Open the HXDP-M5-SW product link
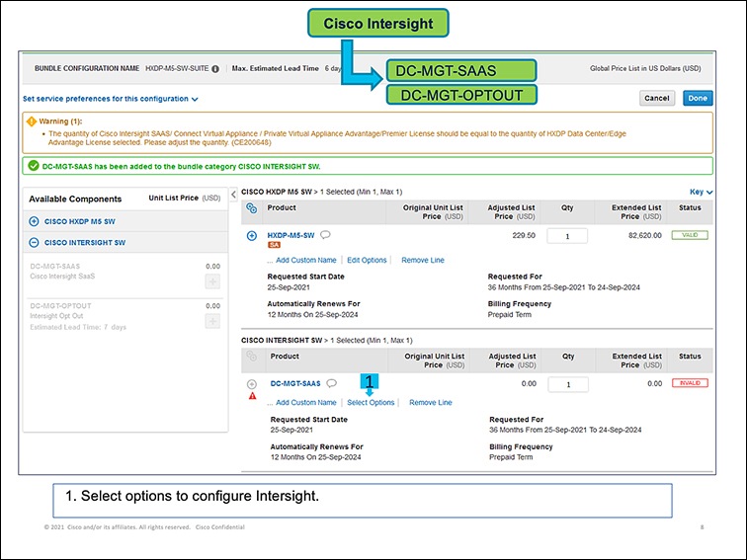Screen dimensions: 747x560 click(290, 235)
